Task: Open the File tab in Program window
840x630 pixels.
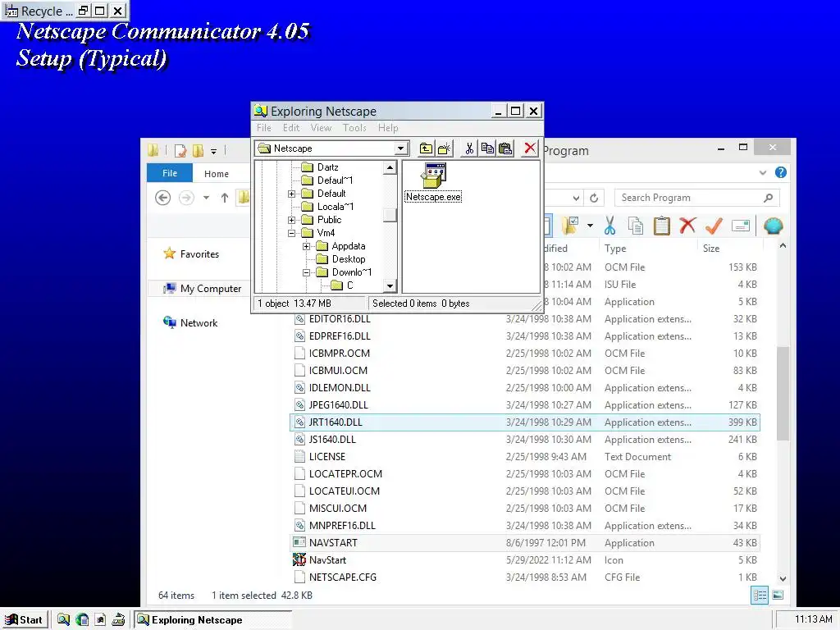Action: (x=170, y=173)
